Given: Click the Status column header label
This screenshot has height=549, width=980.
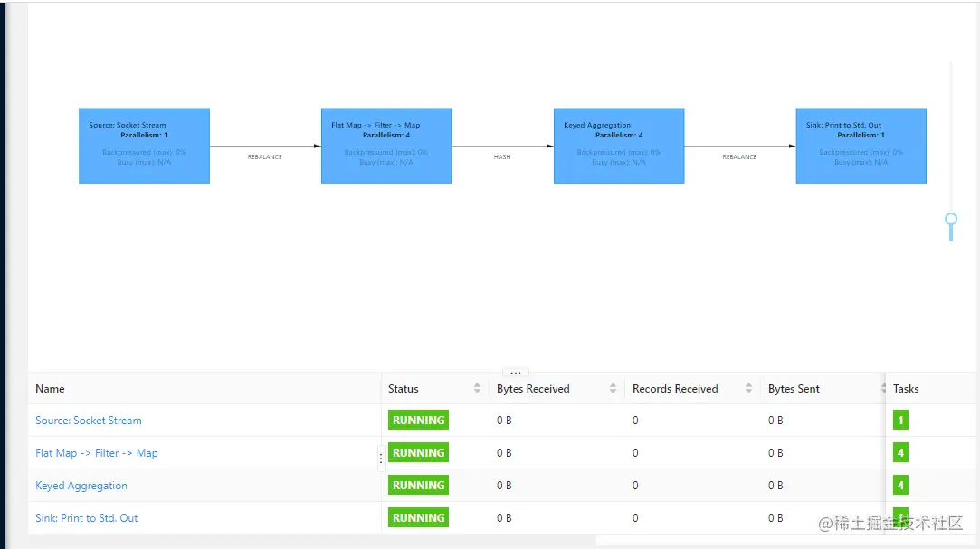Looking at the screenshot, I should (x=403, y=389).
